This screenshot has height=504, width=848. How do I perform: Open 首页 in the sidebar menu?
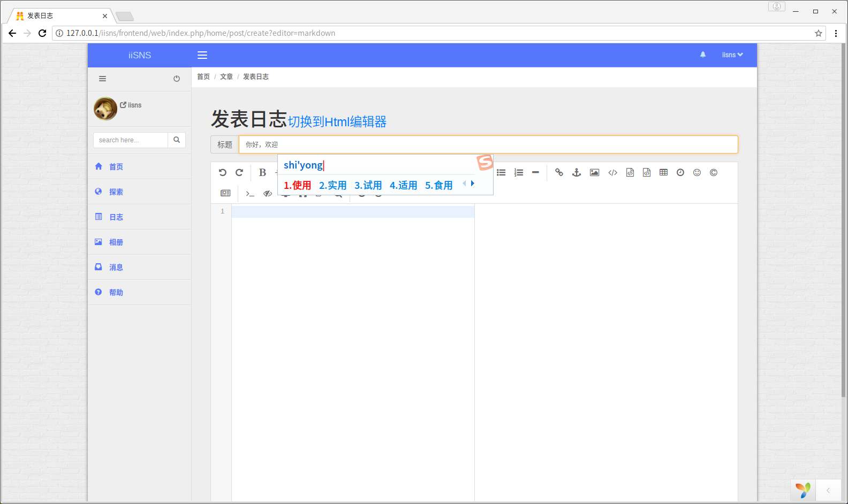[139, 166]
